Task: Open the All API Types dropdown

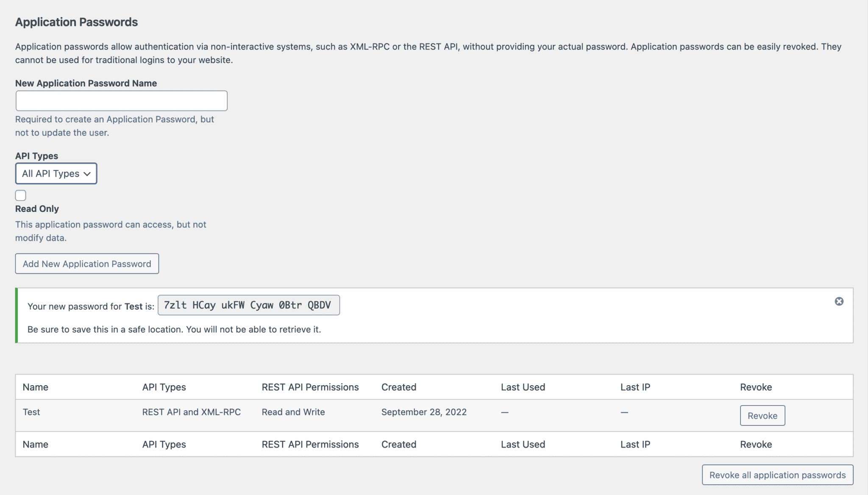Action: point(56,174)
